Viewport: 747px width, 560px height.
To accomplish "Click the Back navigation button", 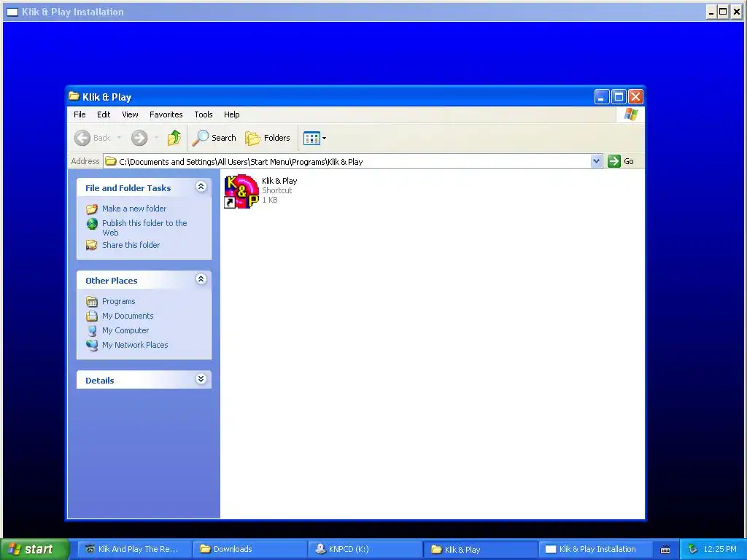I will 93,138.
